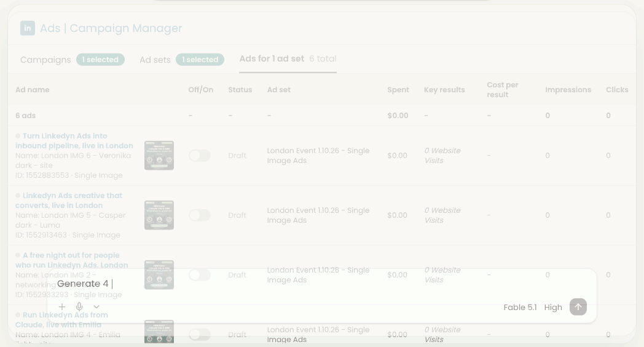Click '0 Website Visits' in Casper row

(x=442, y=215)
